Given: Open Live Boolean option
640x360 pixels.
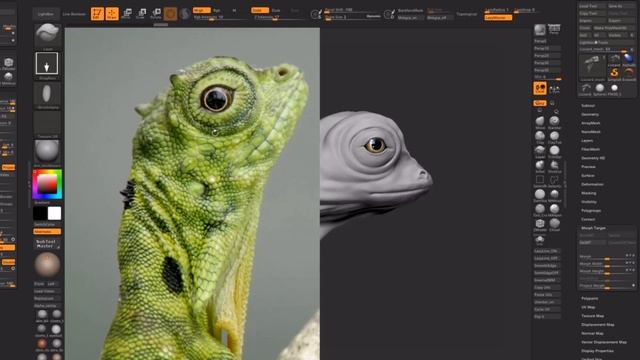Looking at the screenshot, I should click(74, 14).
